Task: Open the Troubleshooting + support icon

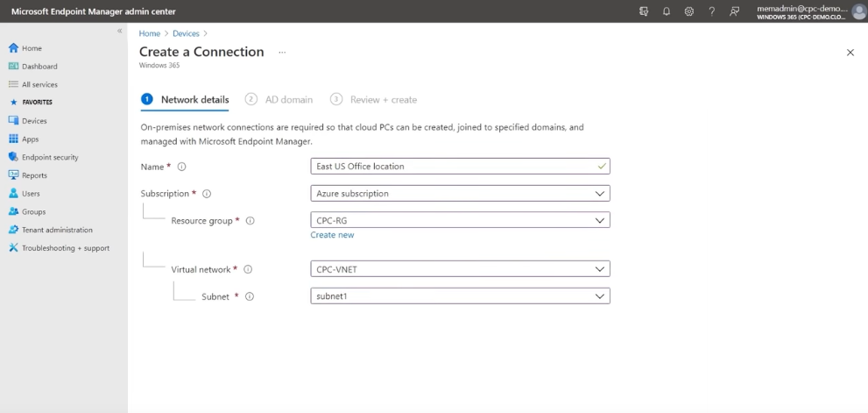Action: tap(13, 248)
